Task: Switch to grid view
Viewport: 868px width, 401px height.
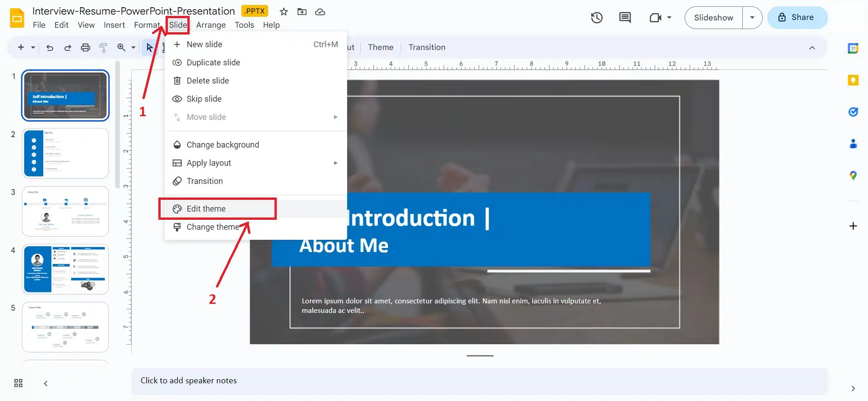Action: coord(18,383)
